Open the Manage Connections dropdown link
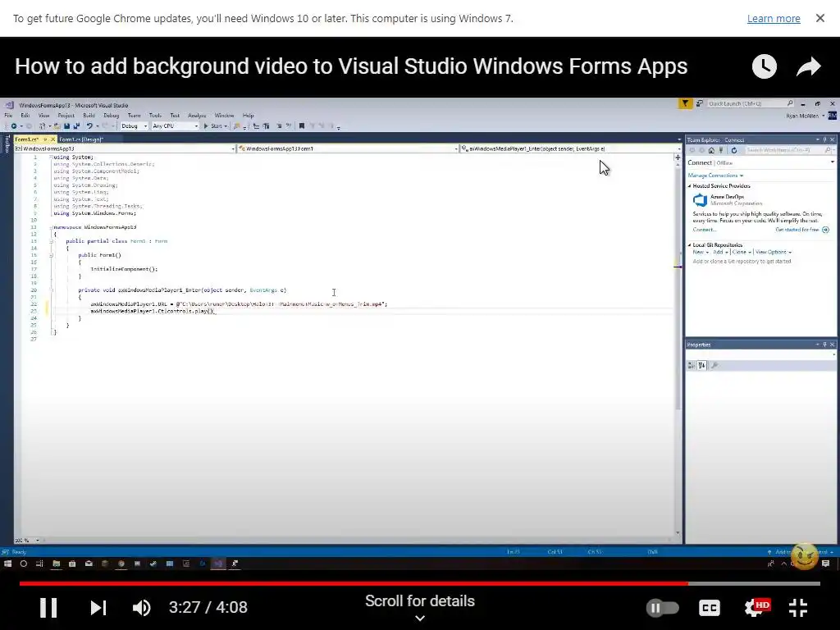This screenshot has width=840, height=630. (715, 176)
